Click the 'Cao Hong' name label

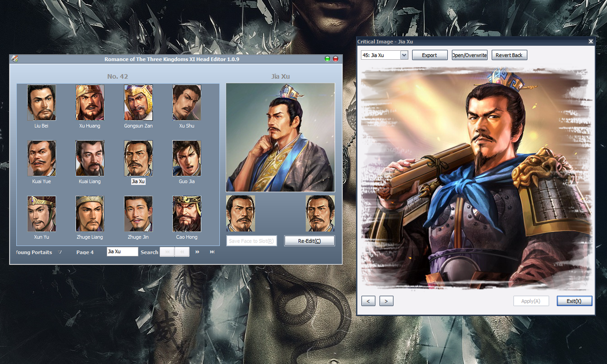tap(187, 237)
